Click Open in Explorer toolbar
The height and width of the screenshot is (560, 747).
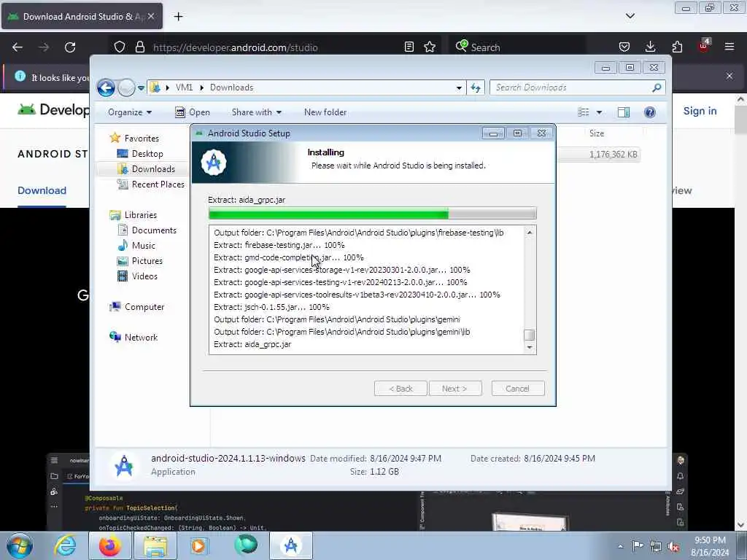point(193,112)
